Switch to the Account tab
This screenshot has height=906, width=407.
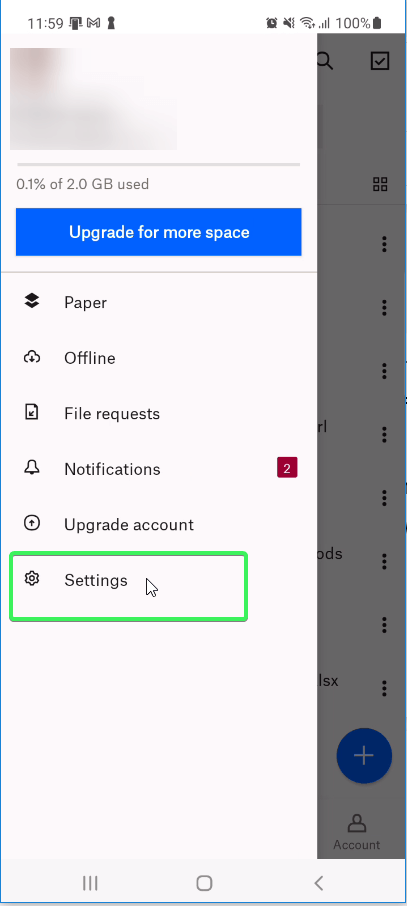pos(356,833)
